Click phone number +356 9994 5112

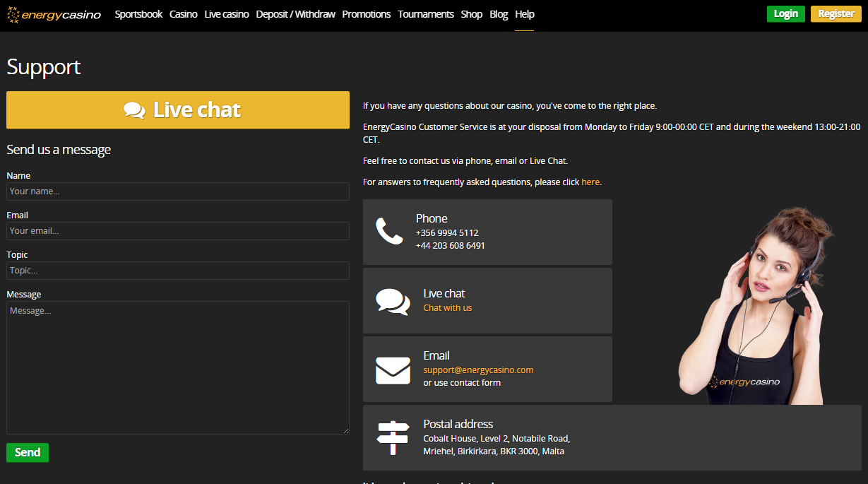tap(447, 233)
